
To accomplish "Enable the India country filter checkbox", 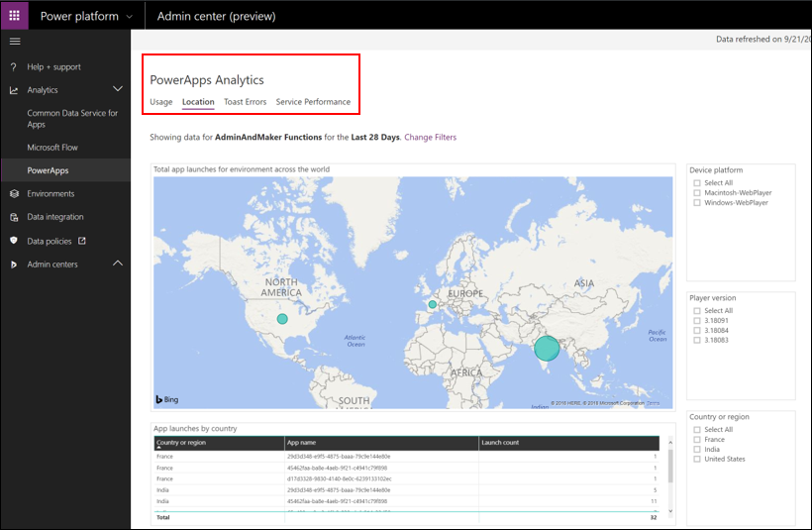I will coord(697,450).
